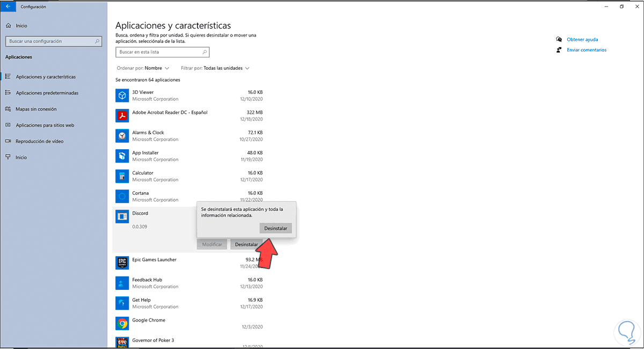644x349 pixels.
Task: Click Discord version 0.0.309 text
Action: (x=140, y=227)
